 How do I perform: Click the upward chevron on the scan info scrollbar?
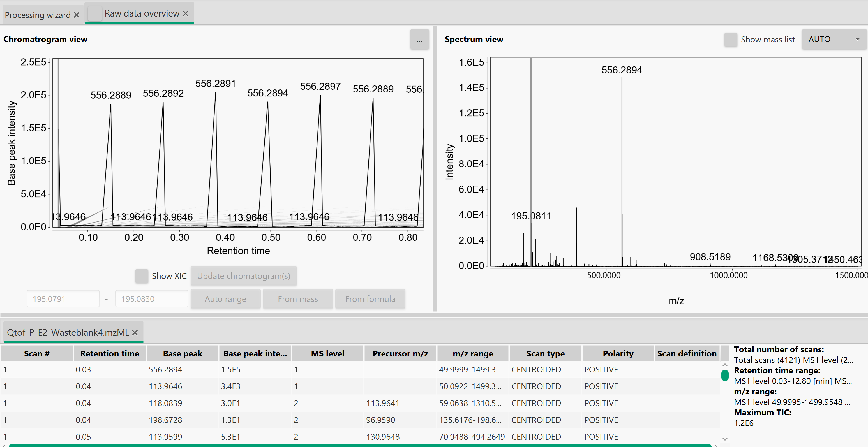[724, 365]
